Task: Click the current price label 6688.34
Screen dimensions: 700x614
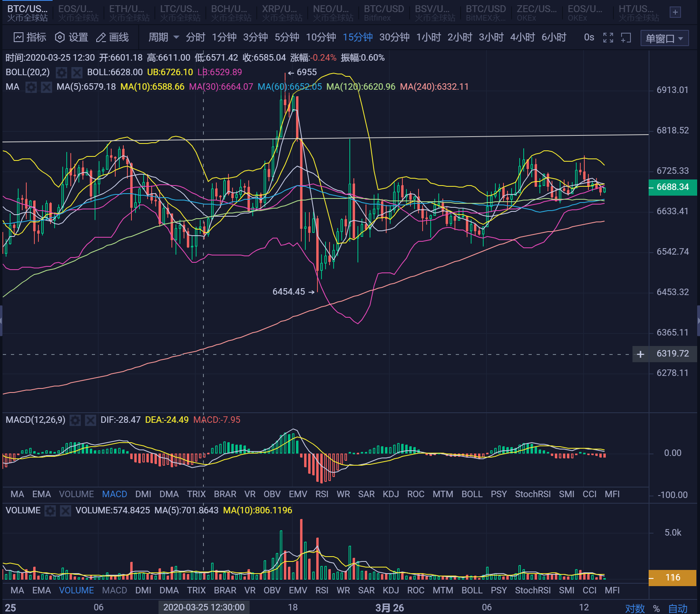Action: point(673,187)
